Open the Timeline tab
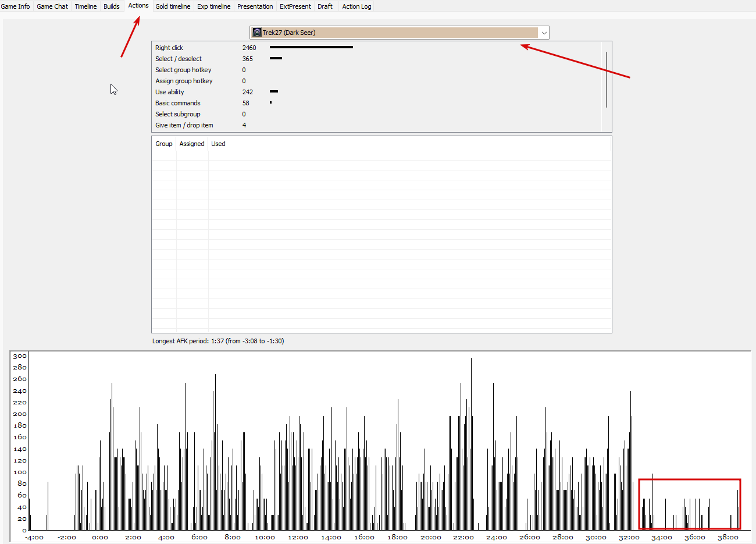The width and height of the screenshot is (756, 544). click(85, 6)
